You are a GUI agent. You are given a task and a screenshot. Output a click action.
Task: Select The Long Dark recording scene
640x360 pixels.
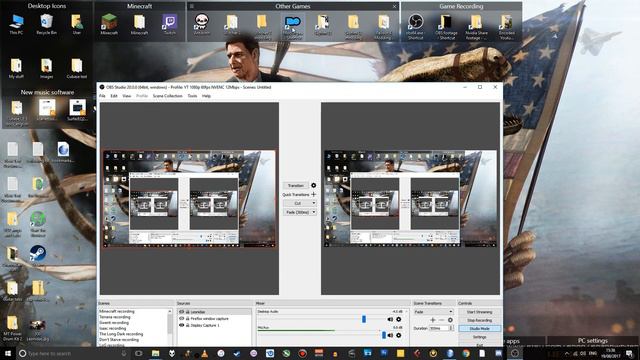click(x=121, y=334)
